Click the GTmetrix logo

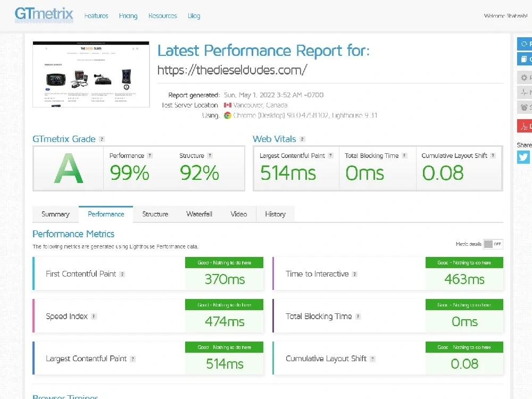[x=44, y=14]
